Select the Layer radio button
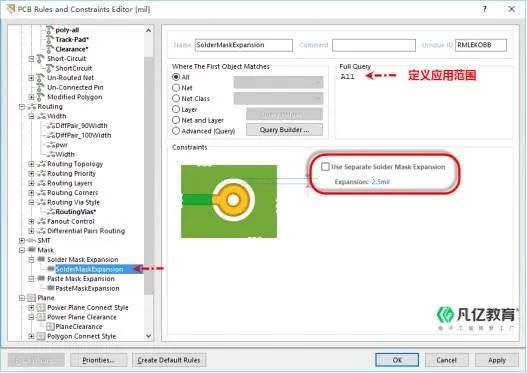The image size is (527, 373). [x=176, y=109]
